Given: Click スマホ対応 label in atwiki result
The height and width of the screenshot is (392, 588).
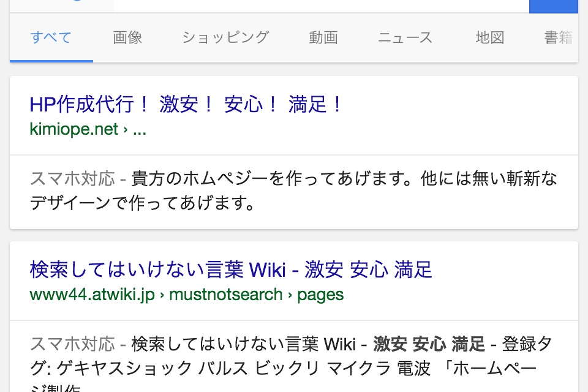Looking at the screenshot, I should pos(72,344).
